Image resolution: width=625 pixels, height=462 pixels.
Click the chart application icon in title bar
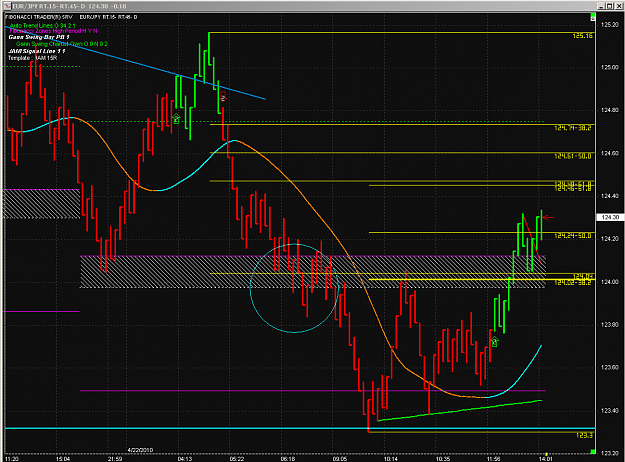(8, 6)
